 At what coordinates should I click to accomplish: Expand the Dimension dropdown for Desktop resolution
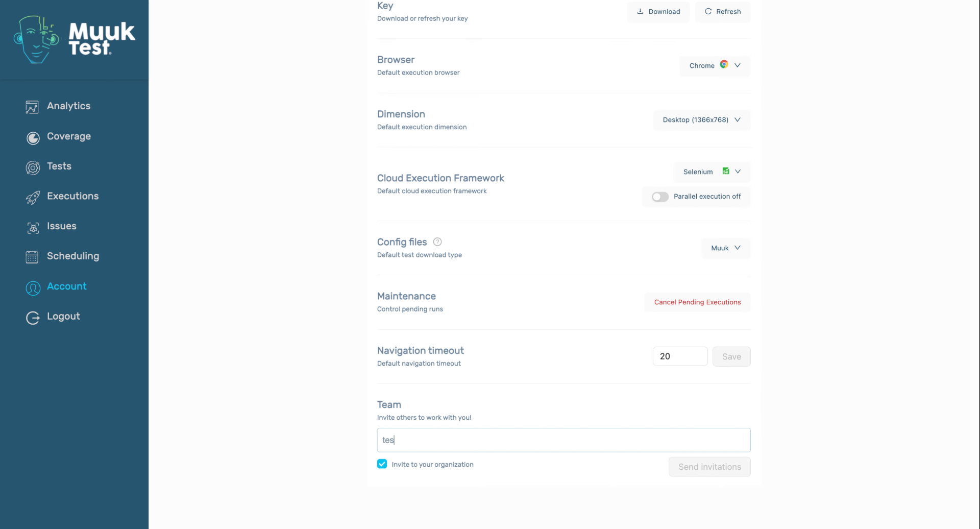click(701, 119)
